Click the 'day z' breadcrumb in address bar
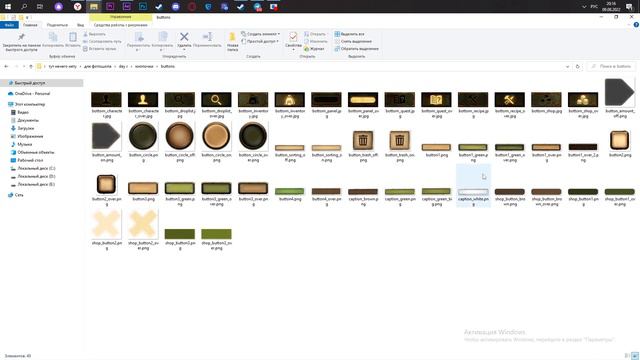The image size is (640, 360). click(123, 66)
